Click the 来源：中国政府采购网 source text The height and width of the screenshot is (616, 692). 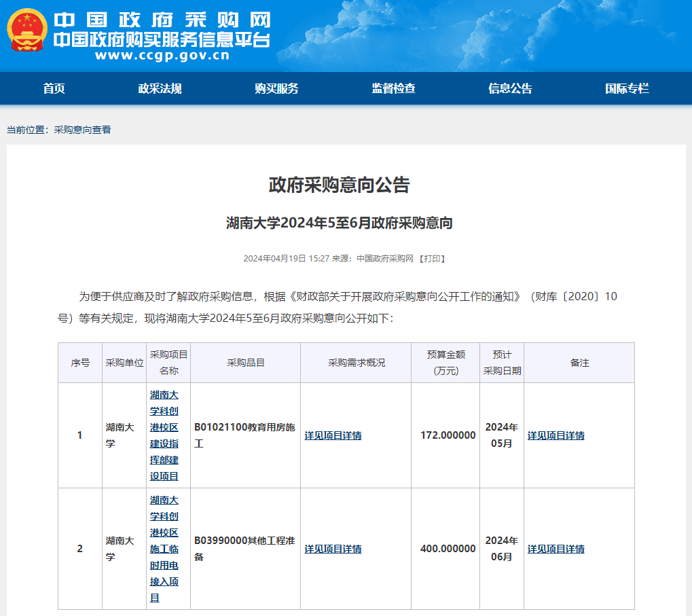tap(373, 259)
